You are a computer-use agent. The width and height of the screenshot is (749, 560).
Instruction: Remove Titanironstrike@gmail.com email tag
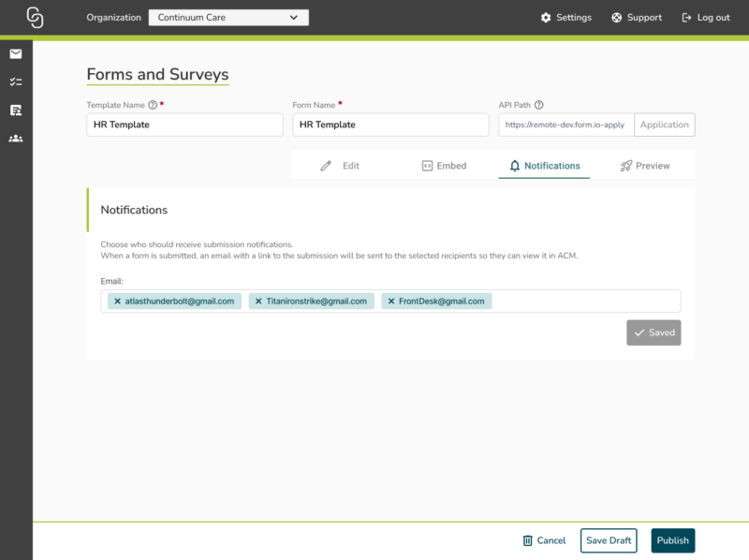pyautogui.click(x=258, y=301)
